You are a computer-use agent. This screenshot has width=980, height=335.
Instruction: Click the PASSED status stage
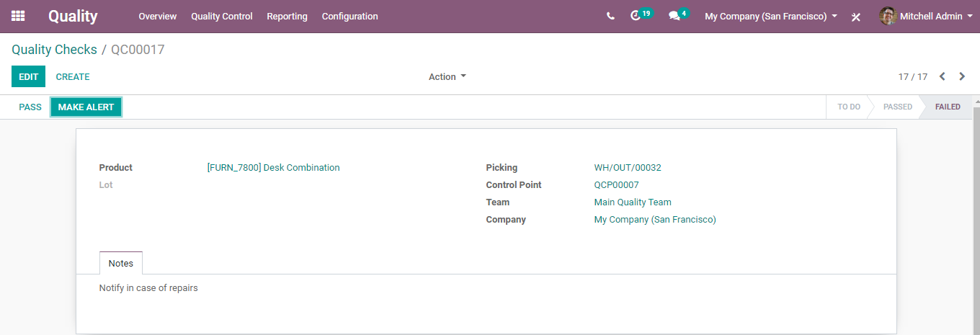pyautogui.click(x=897, y=107)
